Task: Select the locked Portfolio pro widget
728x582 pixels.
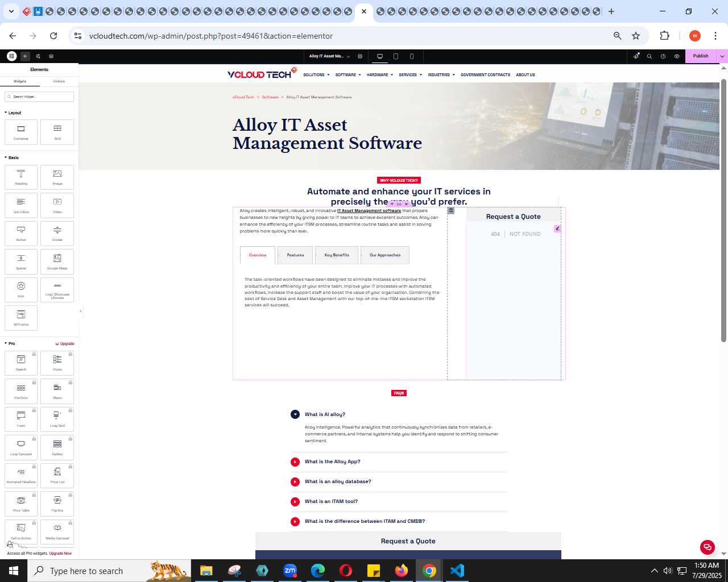Action: click(x=21, y=392)
